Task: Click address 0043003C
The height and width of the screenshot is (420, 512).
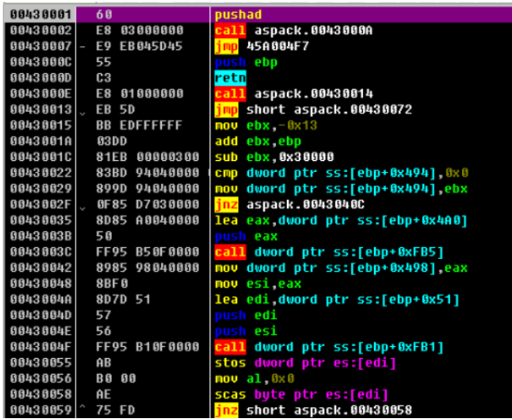Action: 41,253
